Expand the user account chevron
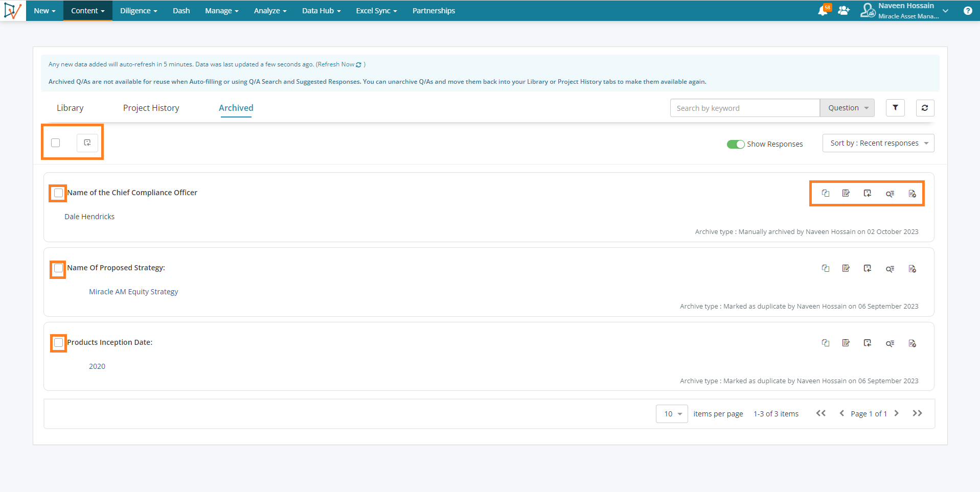The width and height of the screenshot is (980, 492). coord(946,11)
